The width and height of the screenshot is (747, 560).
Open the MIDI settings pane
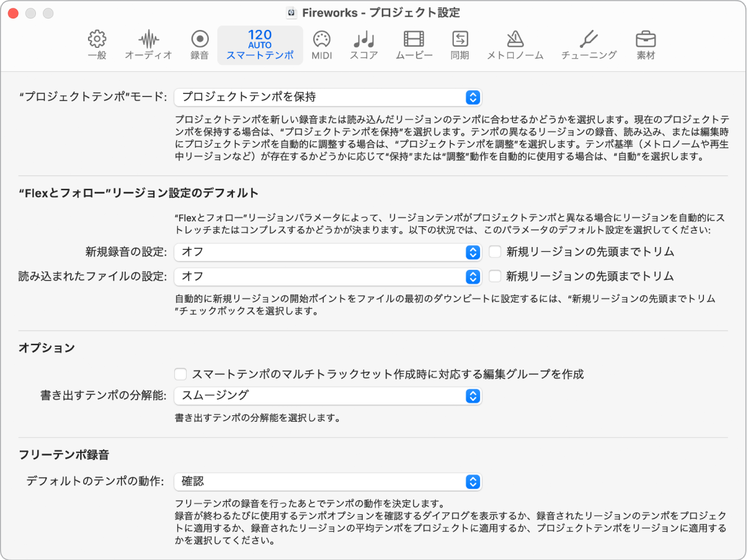(321, 45)
